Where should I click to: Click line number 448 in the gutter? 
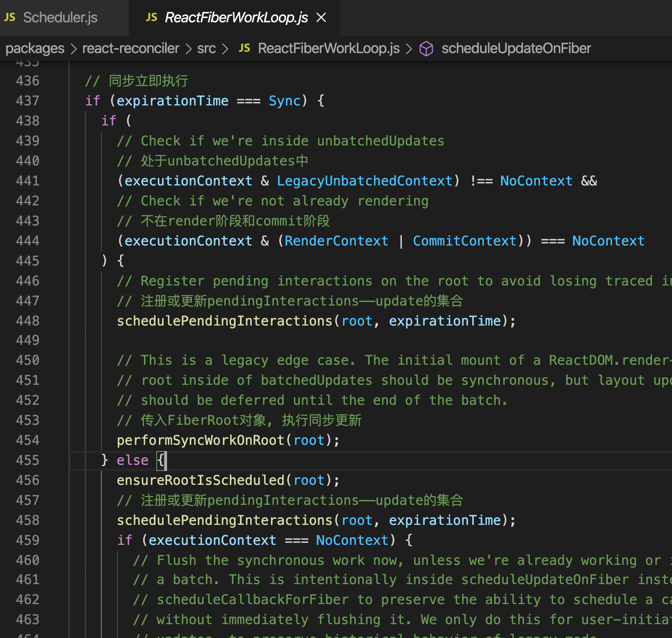tap(28, 321)
